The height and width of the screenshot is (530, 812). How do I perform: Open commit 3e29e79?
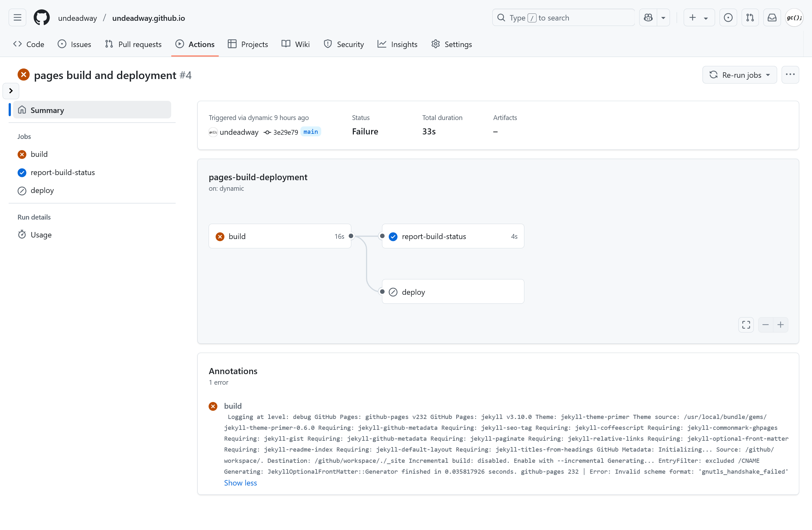coord(285,132)
